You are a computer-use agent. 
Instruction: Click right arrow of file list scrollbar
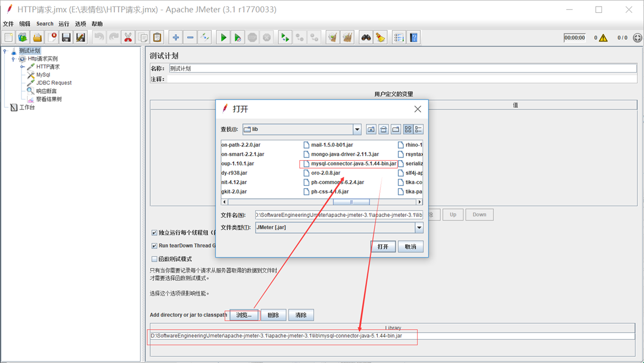tap(419, 202)
